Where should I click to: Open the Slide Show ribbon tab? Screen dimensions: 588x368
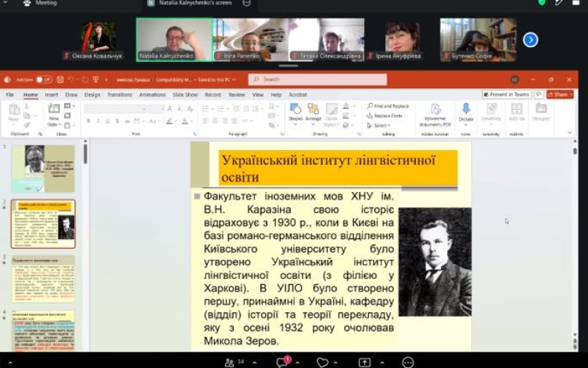point(185,95)
